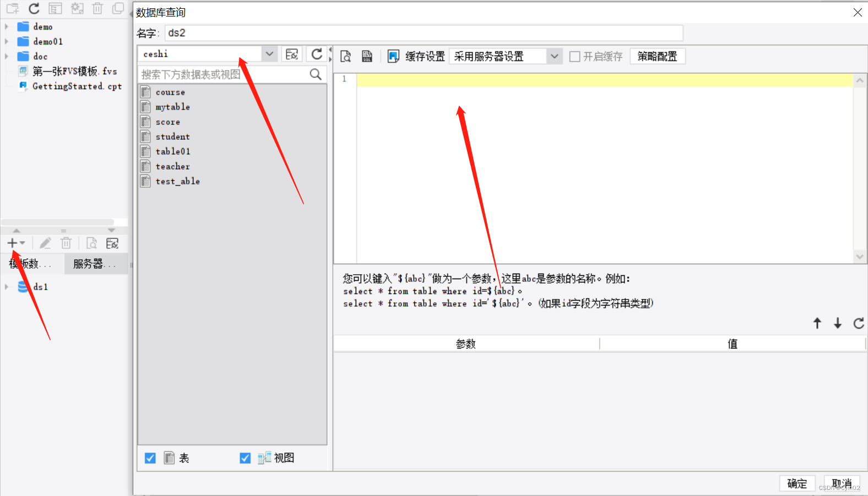Select the table01 table
This screenshot has width=868, height=496.
tap(173, 151)
